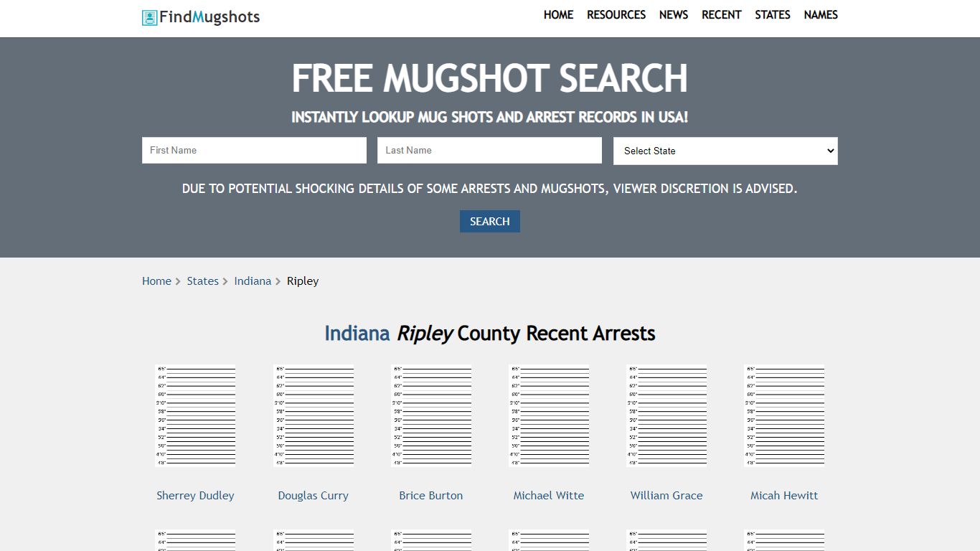Click the SEARCH button
980x551 pixels.
coord(490,221)
